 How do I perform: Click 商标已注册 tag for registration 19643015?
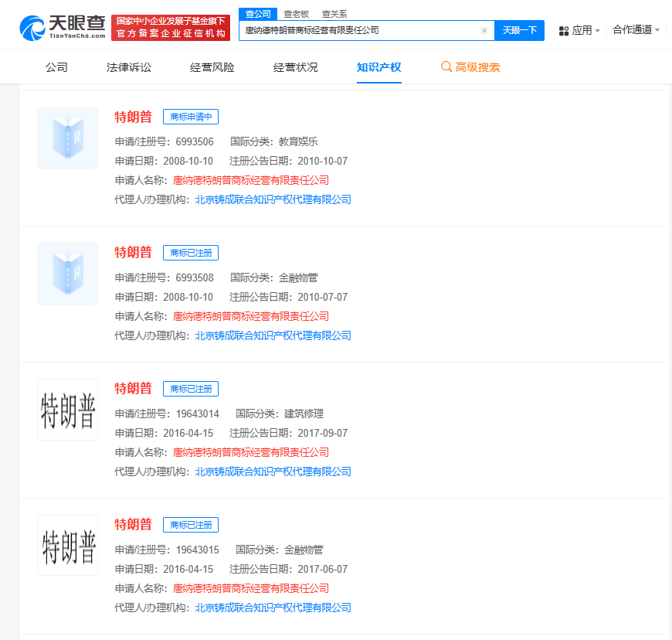coord(191,525)
